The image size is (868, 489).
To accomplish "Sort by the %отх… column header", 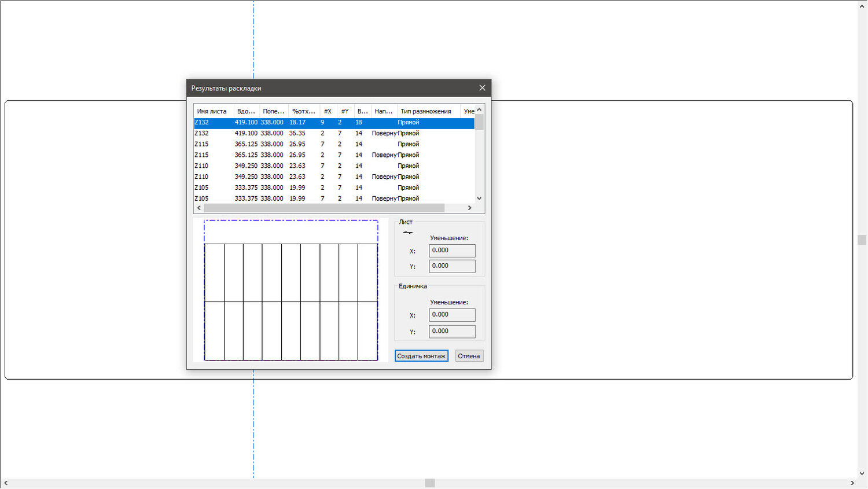I will pyautogui.click(x=304, y=111).
